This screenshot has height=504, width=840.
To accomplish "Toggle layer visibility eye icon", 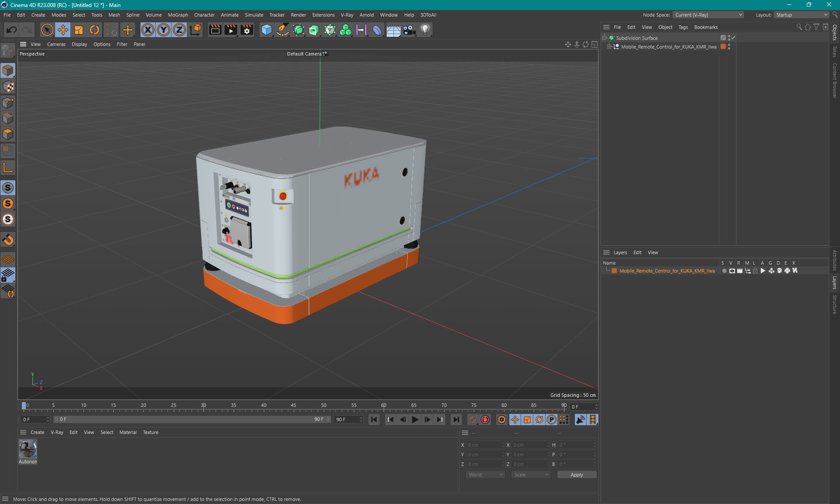I will (x=732, y=271).
